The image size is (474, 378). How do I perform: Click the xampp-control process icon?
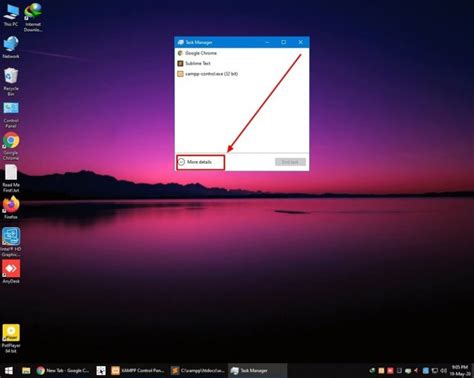coord(180,74)
